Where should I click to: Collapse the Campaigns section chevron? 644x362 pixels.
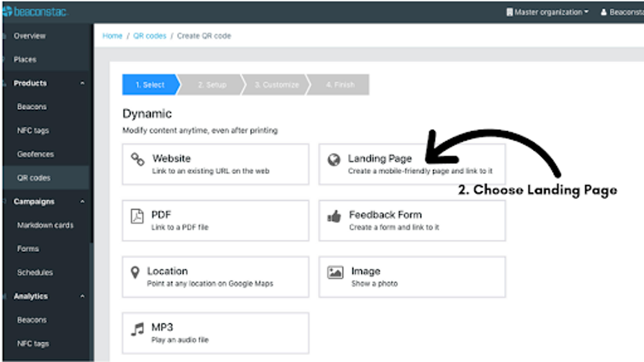click(82, 201)
